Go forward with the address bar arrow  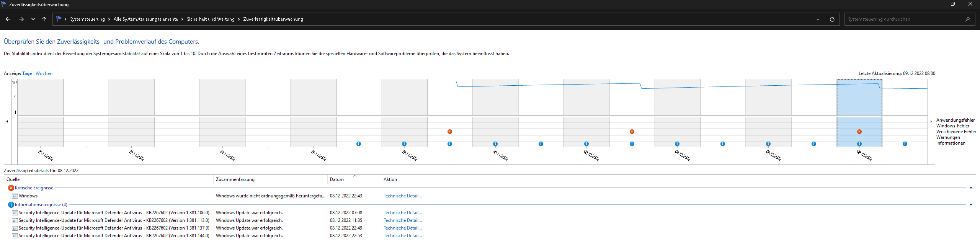point(21,19)
